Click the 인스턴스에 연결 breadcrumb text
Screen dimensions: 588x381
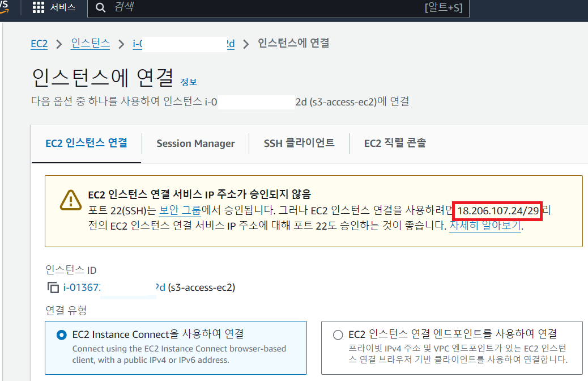pyautogui.click(x=293, y=43)
